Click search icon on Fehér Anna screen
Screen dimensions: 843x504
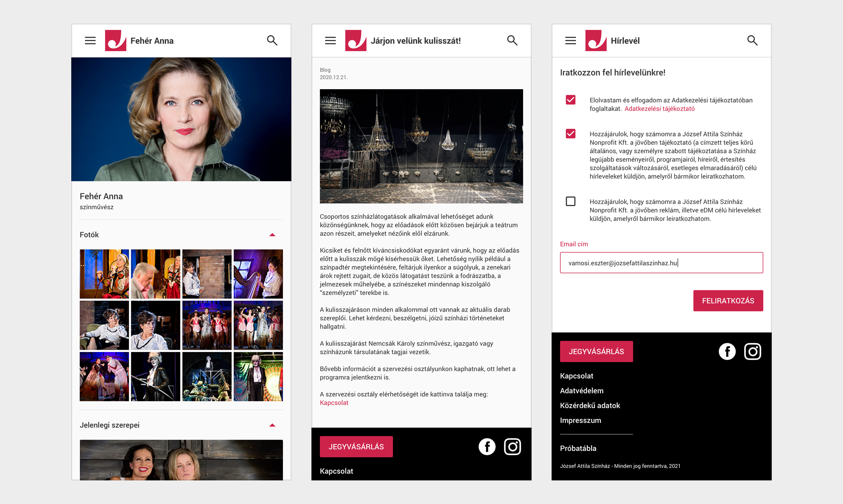tap(272, 40)
